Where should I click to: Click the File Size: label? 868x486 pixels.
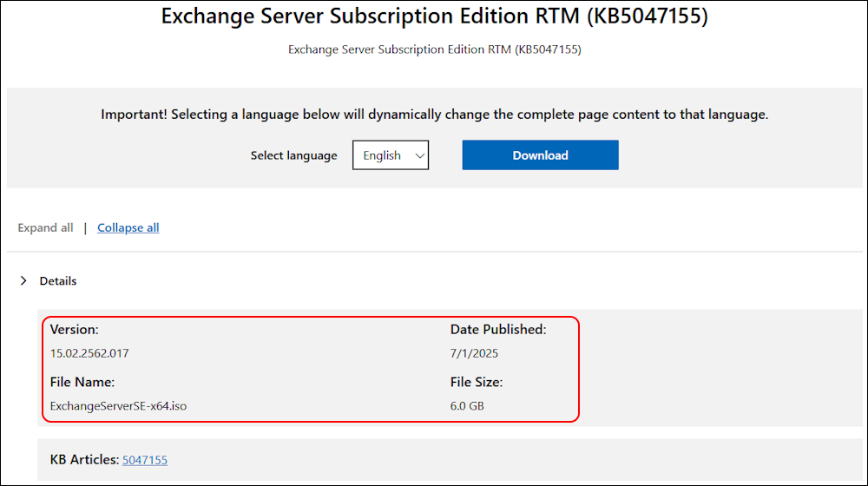[476, 382]
